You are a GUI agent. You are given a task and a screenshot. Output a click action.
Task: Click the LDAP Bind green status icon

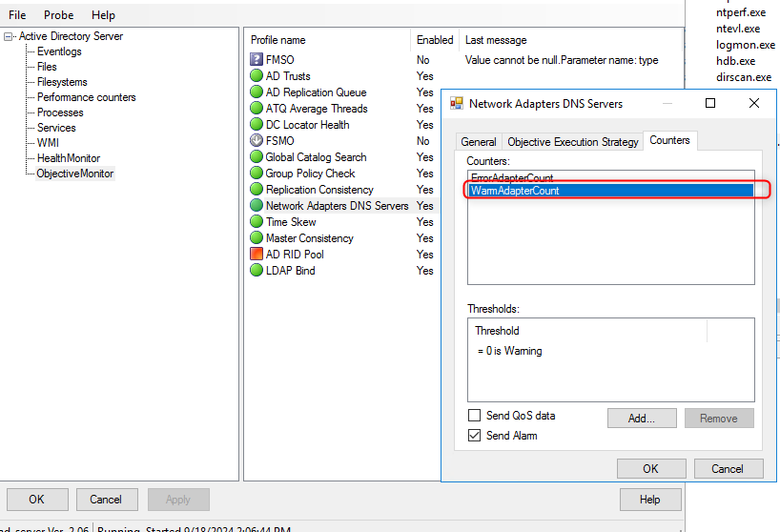click(x=257, y=271)
